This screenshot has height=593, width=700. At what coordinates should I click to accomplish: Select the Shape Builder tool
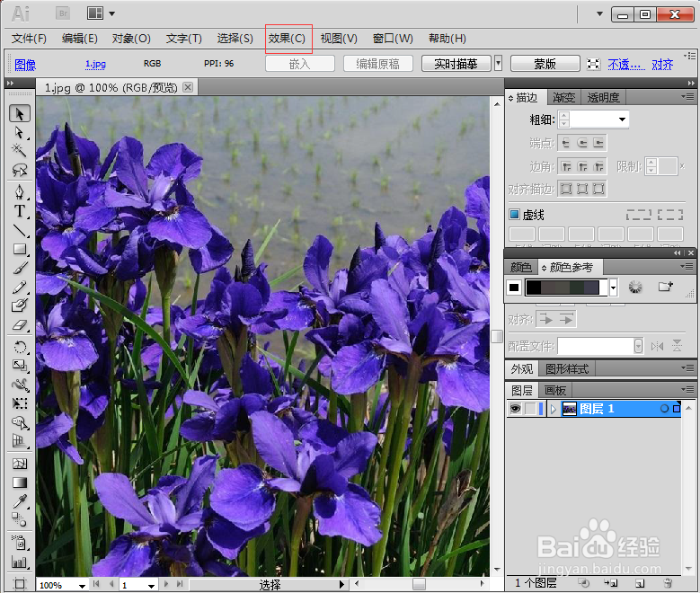click(x=19, y=422)
